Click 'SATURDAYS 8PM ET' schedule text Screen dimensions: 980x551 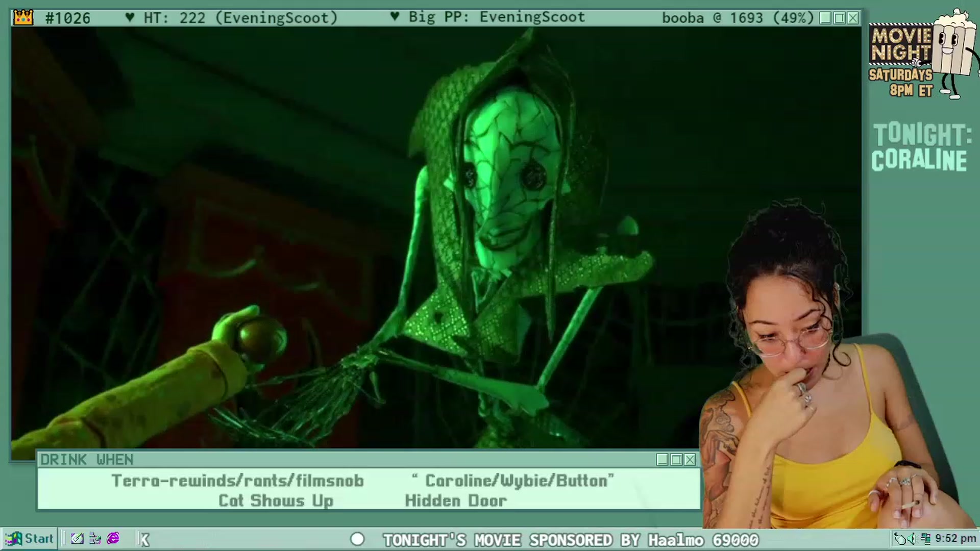(x=901, y=83)
